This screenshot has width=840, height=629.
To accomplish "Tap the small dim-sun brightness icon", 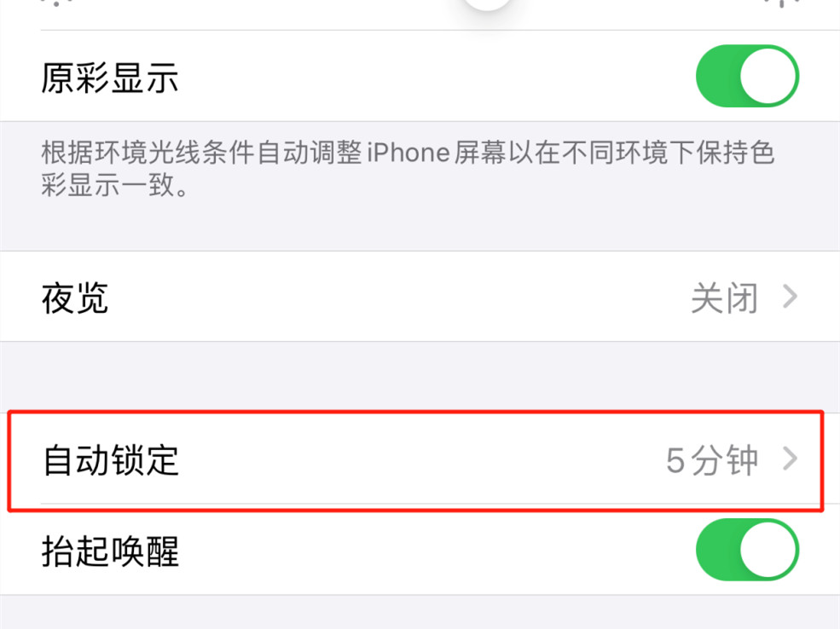I will pyautogui.click(x=57, y=3).
